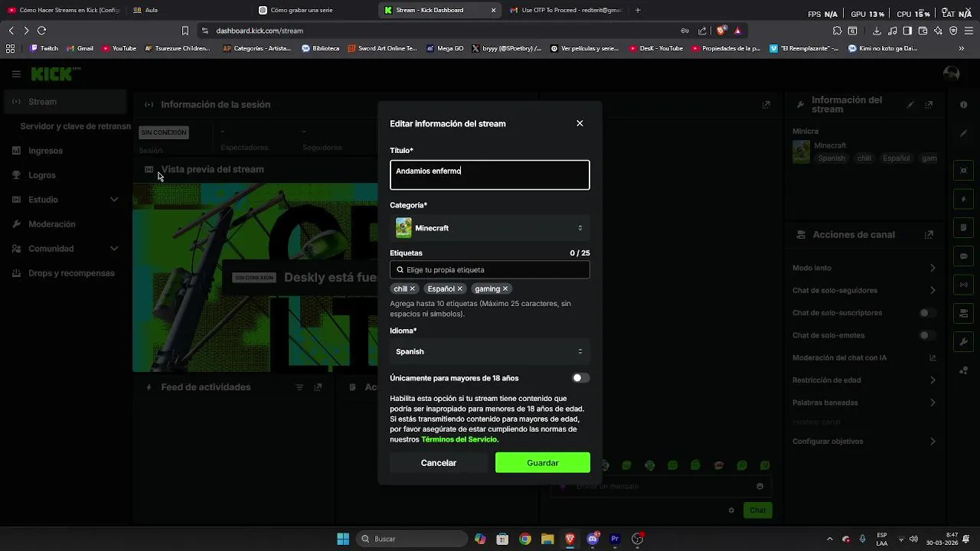Open Términos del Servicio link
Screen dimensions: 980x551
pos(459,439)
